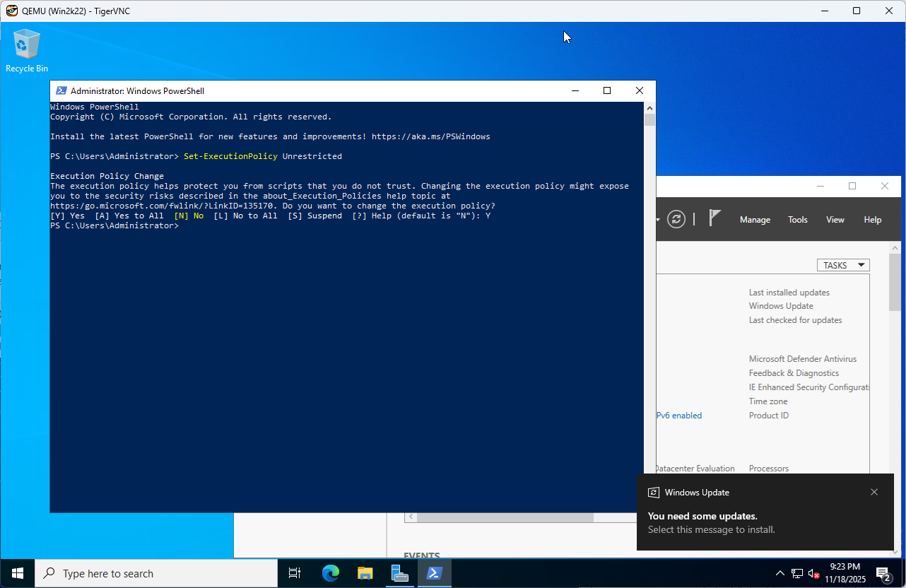The width and height of the screenshot is (906, 588).
Task: Open the View menu in Server Manager
Action: [x=835, y=220]
